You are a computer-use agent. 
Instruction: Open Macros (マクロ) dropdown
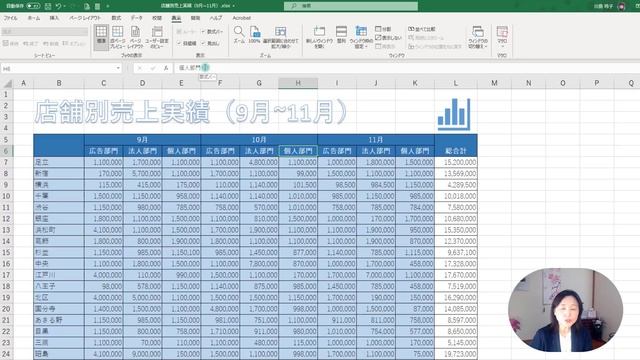[502, 37]
